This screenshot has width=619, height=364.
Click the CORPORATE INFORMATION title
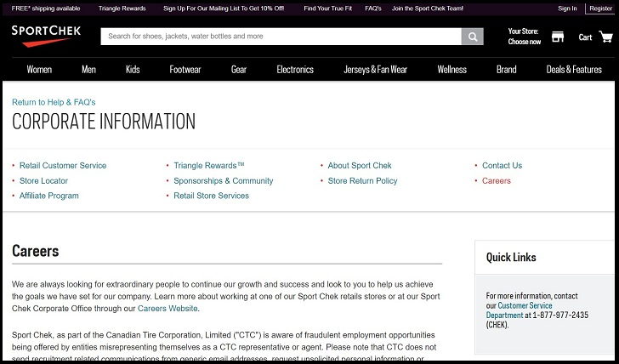click(x=104, y=122)
